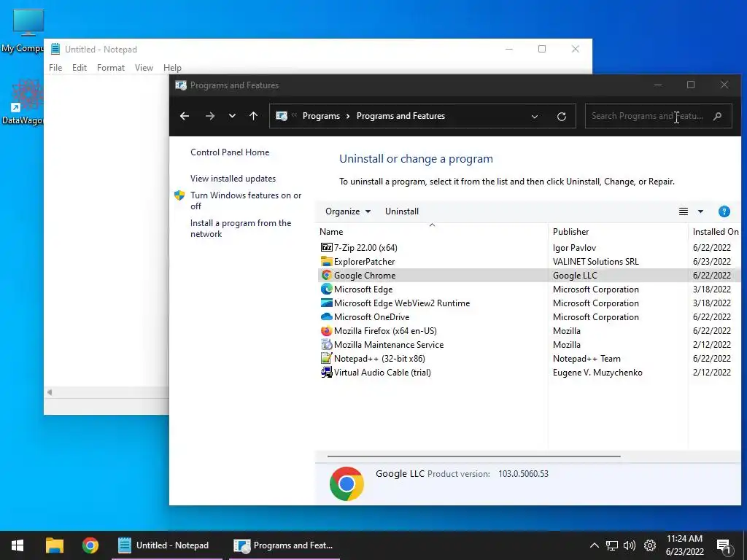Open Control Panel Home link

230,152
